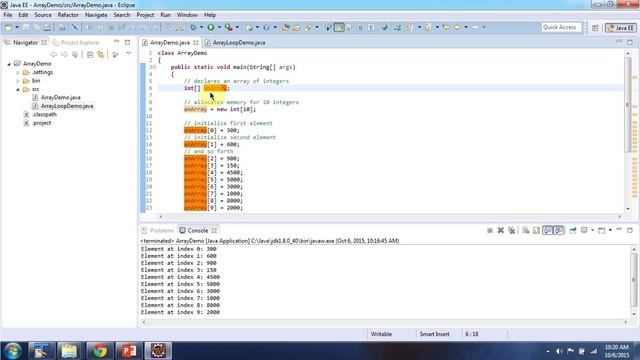Toggle the highlighted Mark Occurrences toolbar button
Viewport: 640px width, 360px height.
[339, 27]
